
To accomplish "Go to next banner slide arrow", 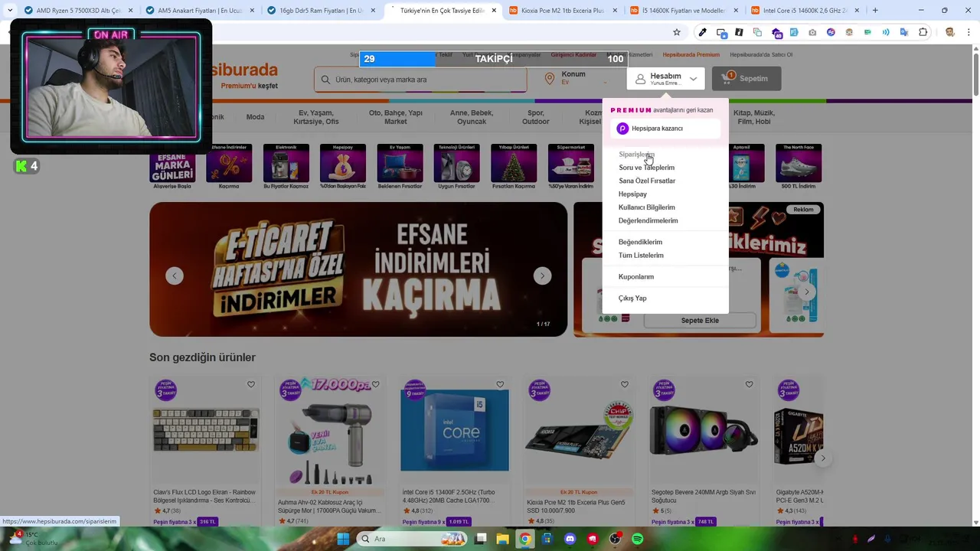I will [x=542, y=275].
